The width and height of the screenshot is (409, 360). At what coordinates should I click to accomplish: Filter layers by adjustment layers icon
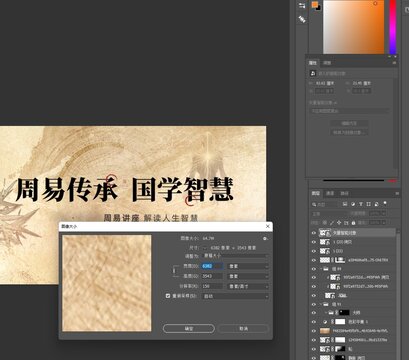353,204
